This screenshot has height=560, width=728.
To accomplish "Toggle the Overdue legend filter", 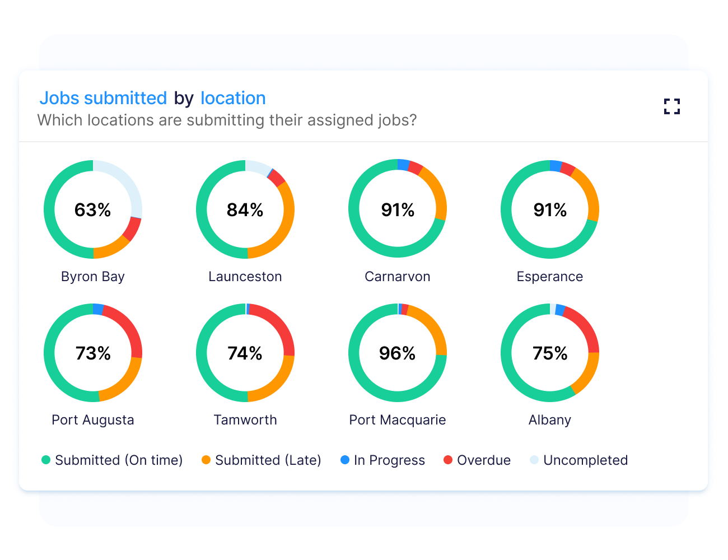I will [484, 460].
